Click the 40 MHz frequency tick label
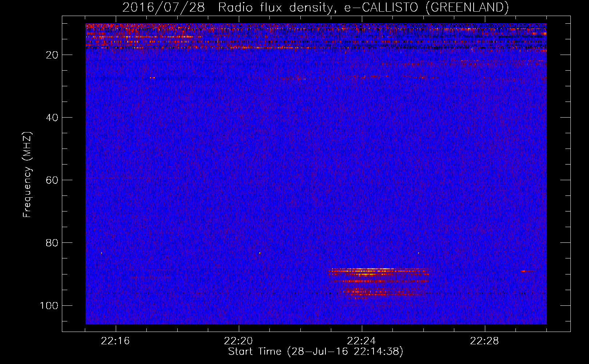 (52, 118)
